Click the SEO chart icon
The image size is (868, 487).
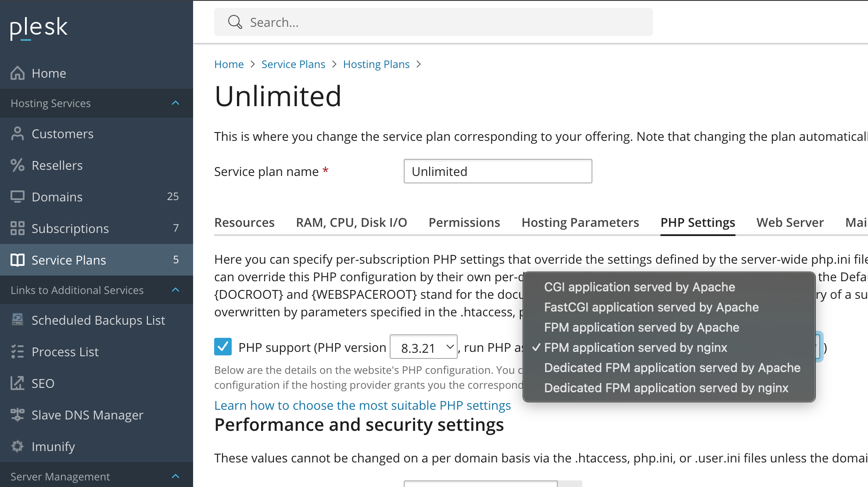point(18,383)
